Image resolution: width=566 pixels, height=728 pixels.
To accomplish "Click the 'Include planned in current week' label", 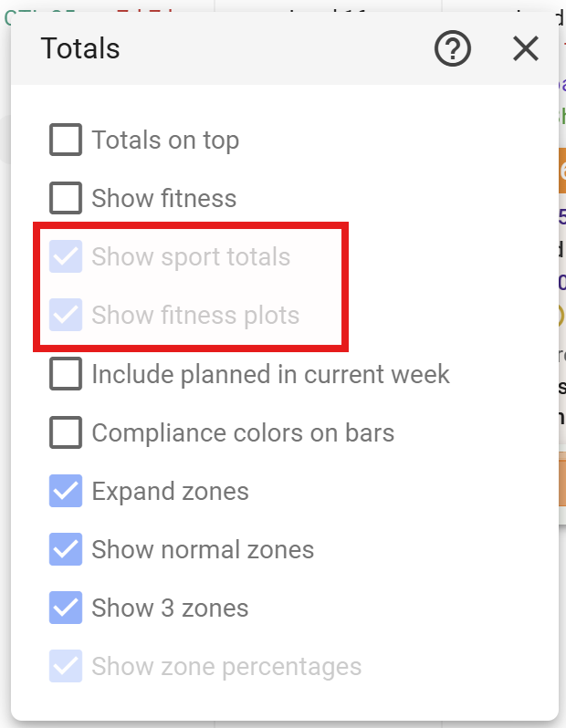I will tap(270, 374).
